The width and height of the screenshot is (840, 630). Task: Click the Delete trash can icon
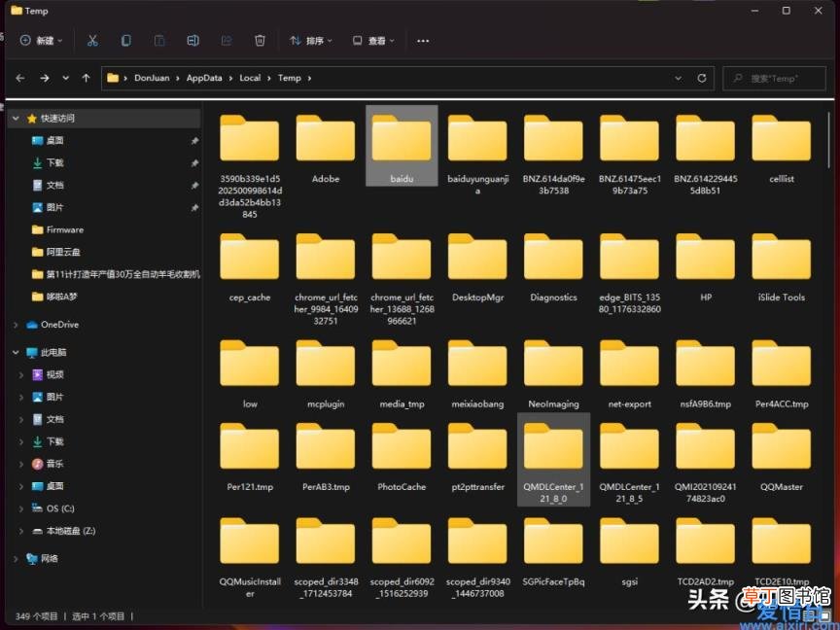[260, 41]
